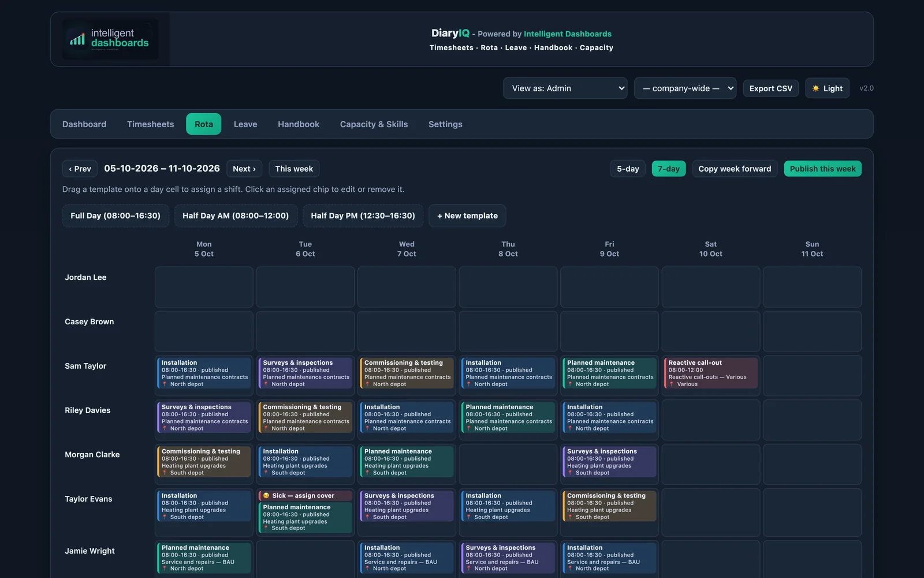
Task: Click Sam Taylor's Saturday Reactive call-out shift
Action: coord(710,373)
